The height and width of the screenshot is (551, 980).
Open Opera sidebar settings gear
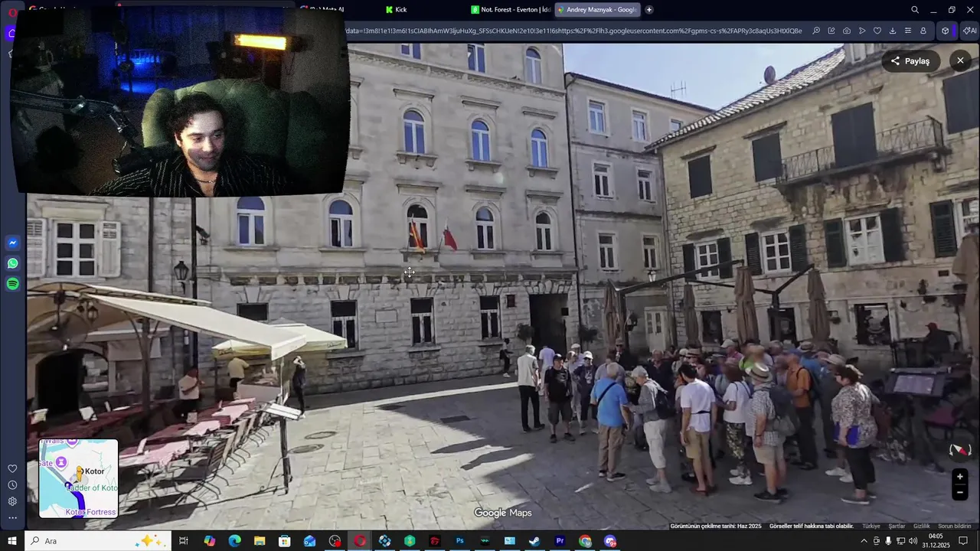click(12, 501)
